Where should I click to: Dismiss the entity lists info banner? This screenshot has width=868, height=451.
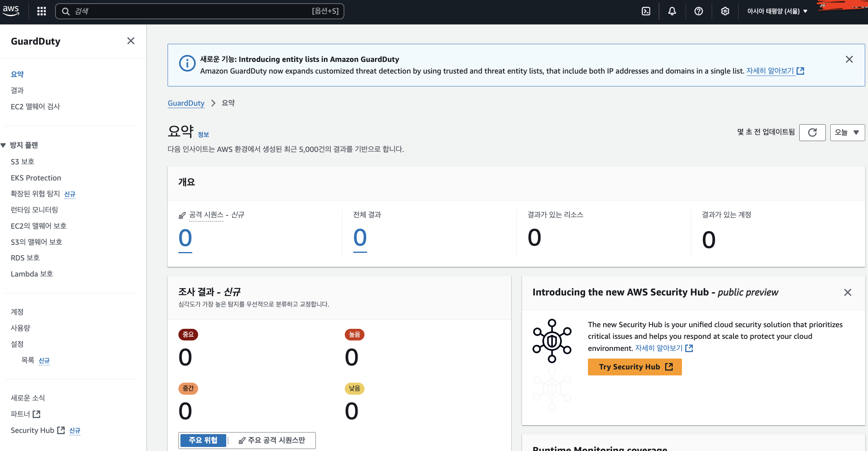pos(849,59)
